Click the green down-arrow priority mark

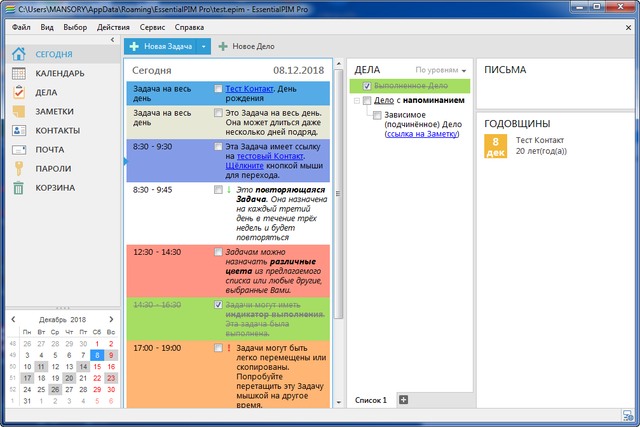tap(229, 190)
